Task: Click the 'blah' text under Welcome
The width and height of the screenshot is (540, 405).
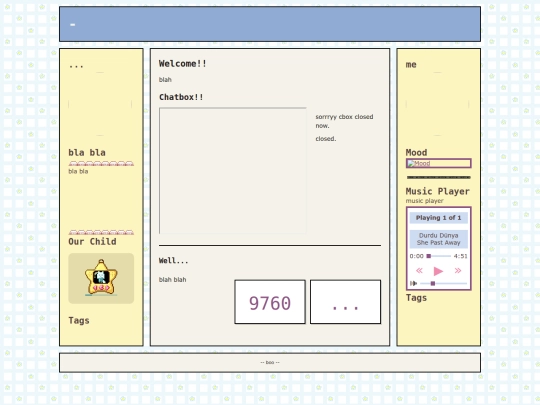Action: point(165,80)
